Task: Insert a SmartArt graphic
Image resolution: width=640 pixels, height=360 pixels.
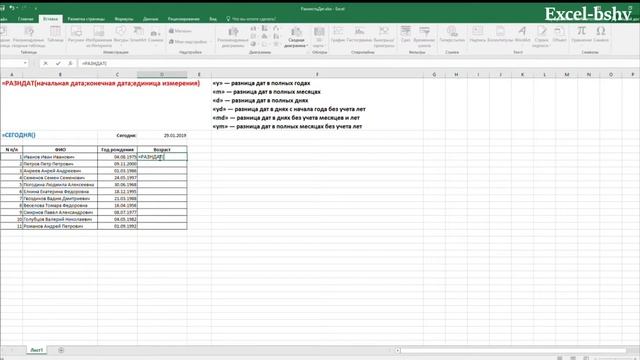Action: pos(138,34)
